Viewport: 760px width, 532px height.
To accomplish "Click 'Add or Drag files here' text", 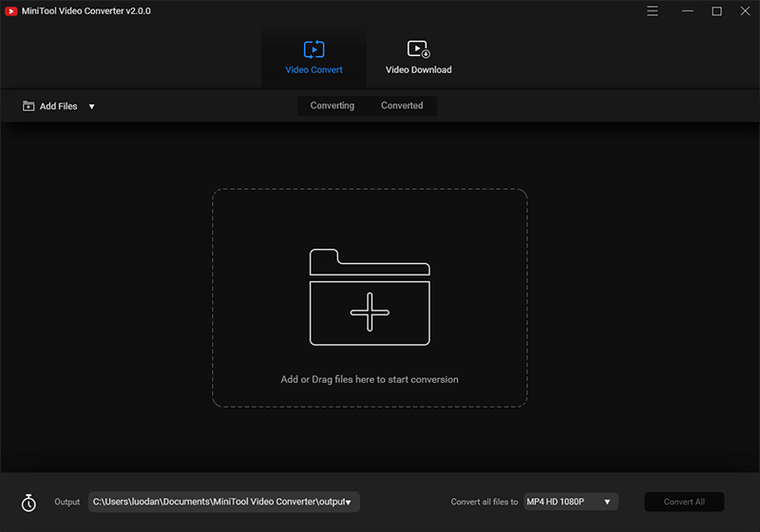I will point(370,379).
